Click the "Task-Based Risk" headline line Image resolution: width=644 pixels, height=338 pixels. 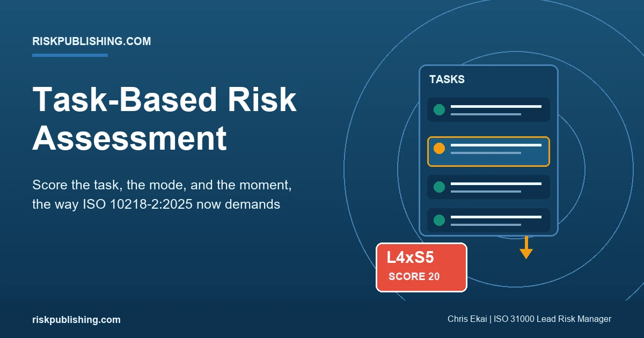pyautogui.click(x=165, y=100)
